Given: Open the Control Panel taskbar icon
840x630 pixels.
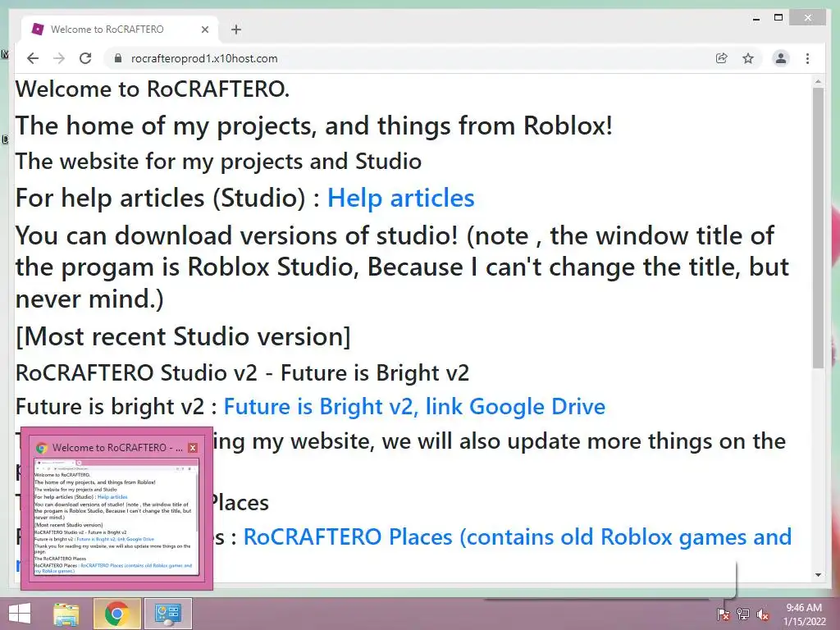Looking at the screenshot, I should [167, 614].
